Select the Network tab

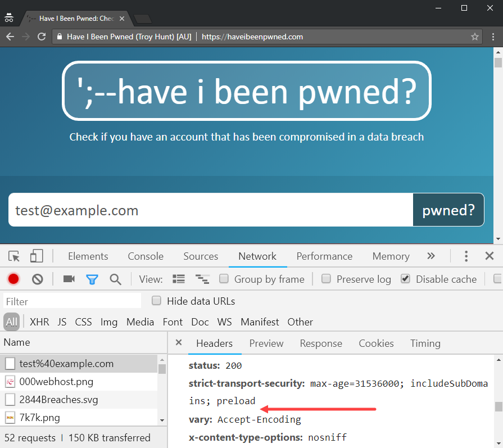tap(257, 256)
